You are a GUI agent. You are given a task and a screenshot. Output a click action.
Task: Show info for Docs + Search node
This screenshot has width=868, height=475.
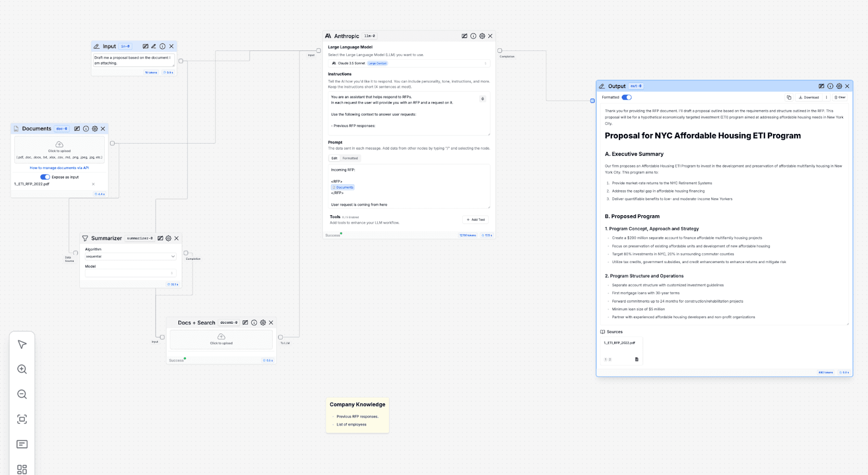[x=254, y=323]
